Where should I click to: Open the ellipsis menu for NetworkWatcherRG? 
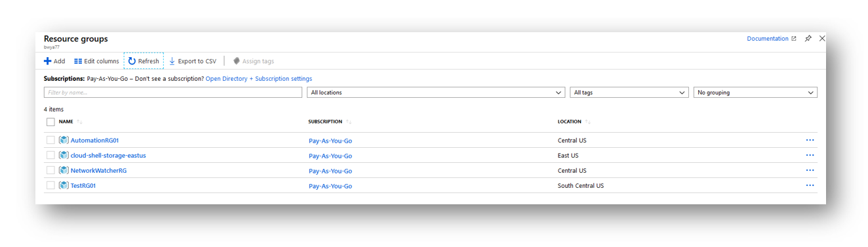(810, 170)
